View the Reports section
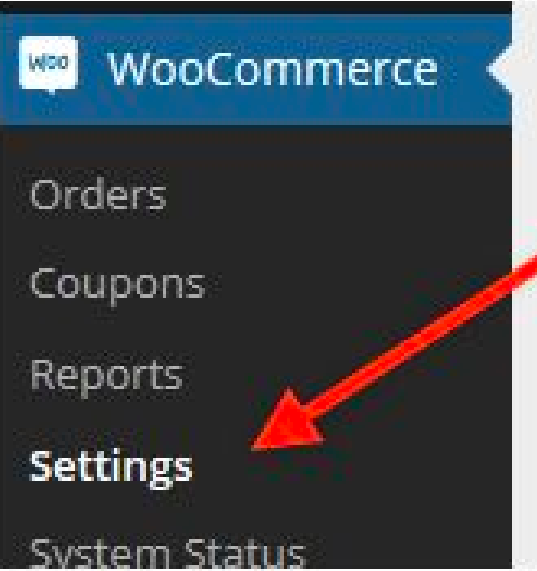The width and height of the screenshot is (537, 571). pos(106,376)
